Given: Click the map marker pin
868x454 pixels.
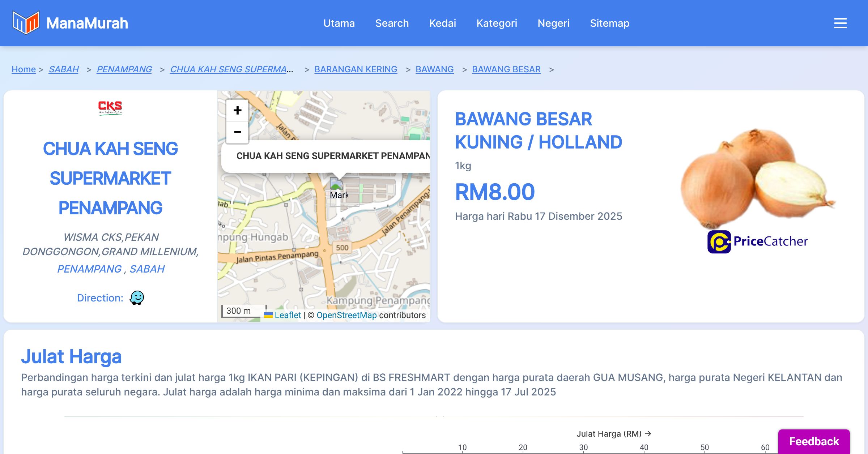Looking at the screenshot, I should [x=336, y=184].
